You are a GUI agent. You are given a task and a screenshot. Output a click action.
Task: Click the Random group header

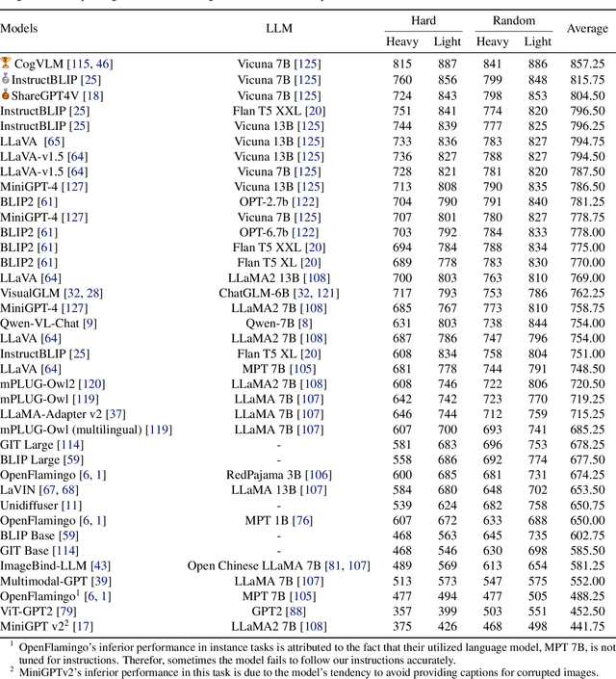coord(513,21)
